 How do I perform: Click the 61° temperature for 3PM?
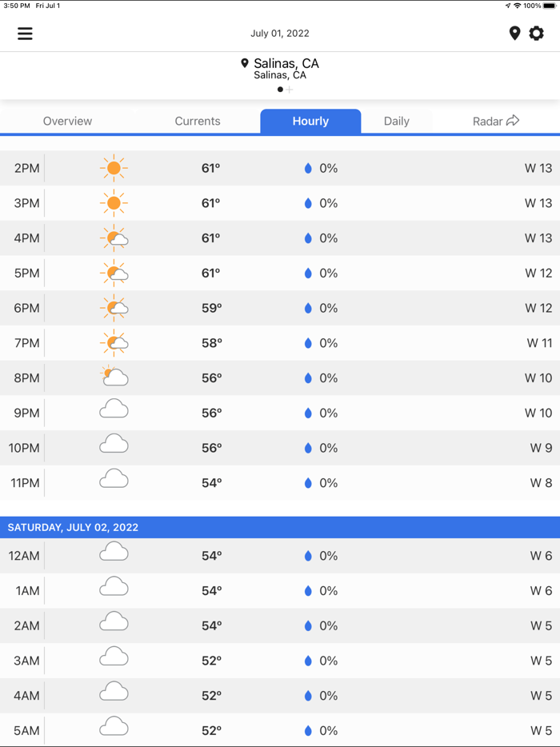(210, 203)
